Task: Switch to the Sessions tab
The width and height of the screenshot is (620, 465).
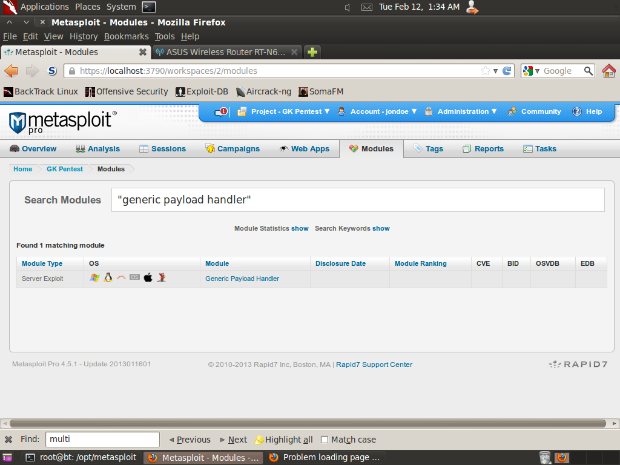Action: [162, 149]
